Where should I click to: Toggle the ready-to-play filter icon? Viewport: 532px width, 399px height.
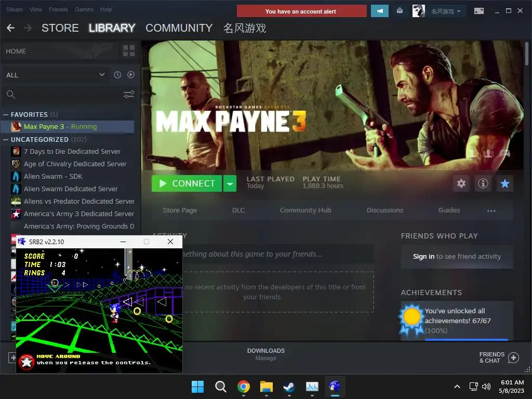[x=130, y=75]
